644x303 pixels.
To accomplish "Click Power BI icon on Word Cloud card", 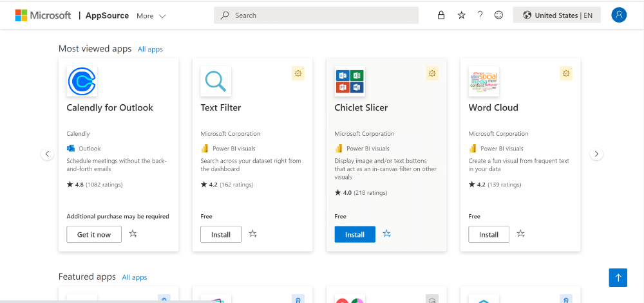I will coord(472,148).
